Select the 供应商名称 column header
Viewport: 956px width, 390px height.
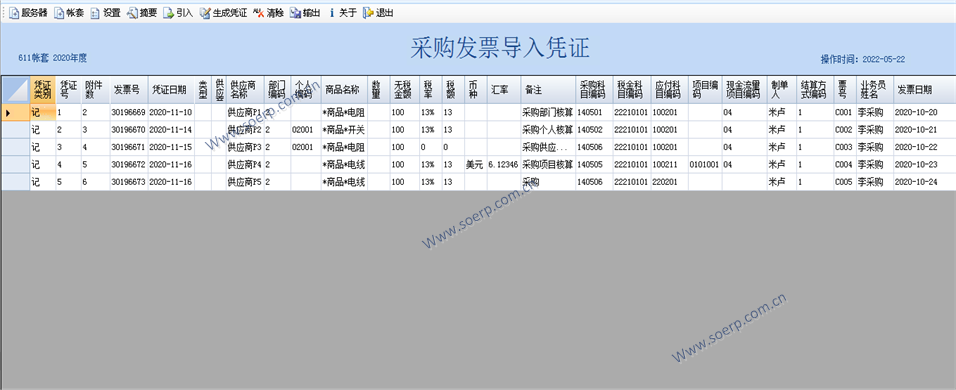coord(245,90)
